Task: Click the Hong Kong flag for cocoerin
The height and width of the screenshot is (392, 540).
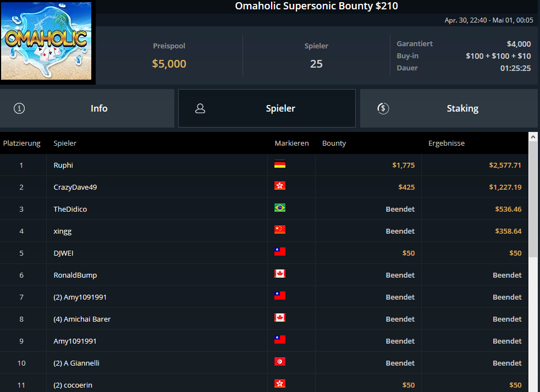Action: tap(280, 384)
